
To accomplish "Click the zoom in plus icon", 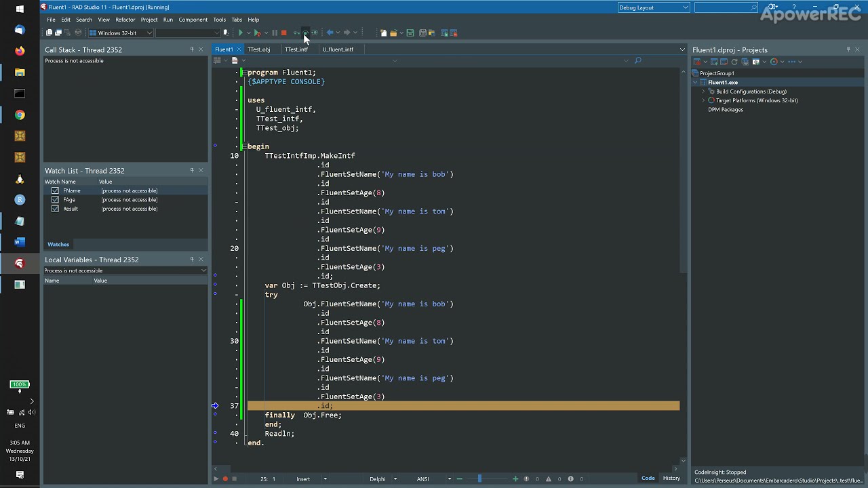I will coord(515,479).
